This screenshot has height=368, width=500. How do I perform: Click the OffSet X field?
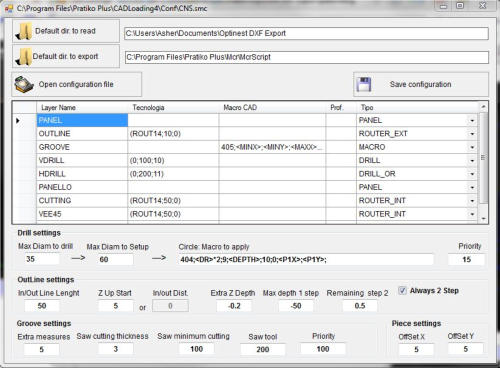[416, 349]
